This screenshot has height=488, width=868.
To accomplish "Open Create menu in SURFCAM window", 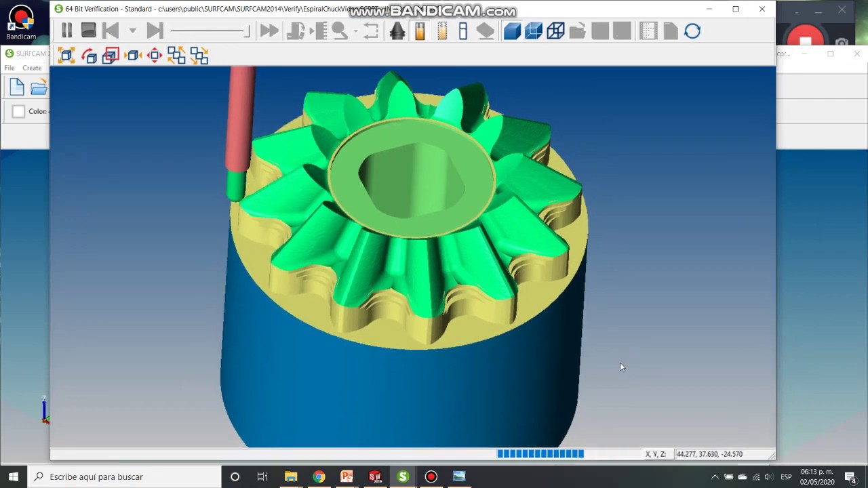I will coord(32,68).
